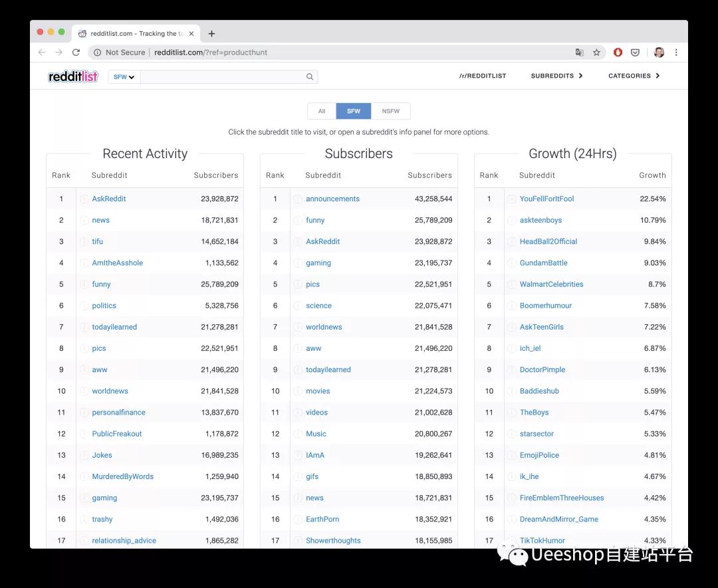The width and height of the screenshot is (718, 588).
Task: Bookmark this page with the star icon
Action: tap(596, 52)
